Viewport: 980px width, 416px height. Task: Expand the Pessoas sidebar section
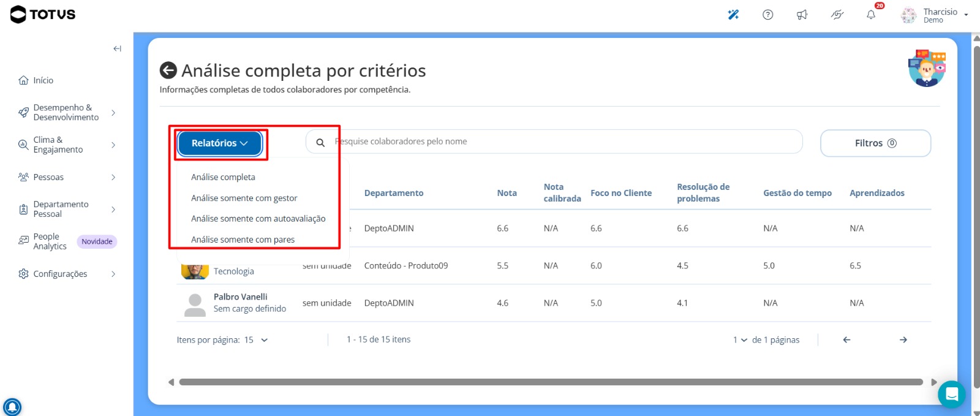coord(67,177)
